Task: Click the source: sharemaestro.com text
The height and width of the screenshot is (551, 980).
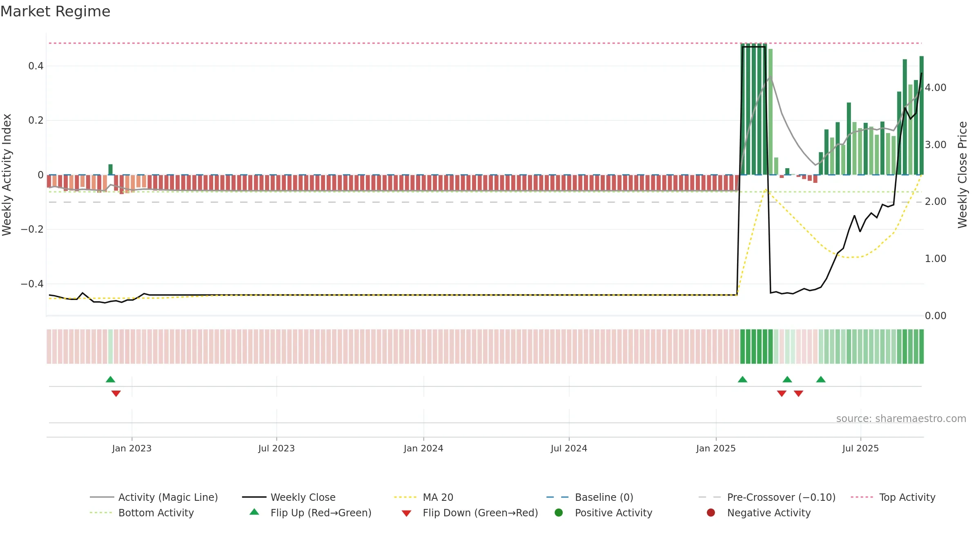Action: coord(901,418)
